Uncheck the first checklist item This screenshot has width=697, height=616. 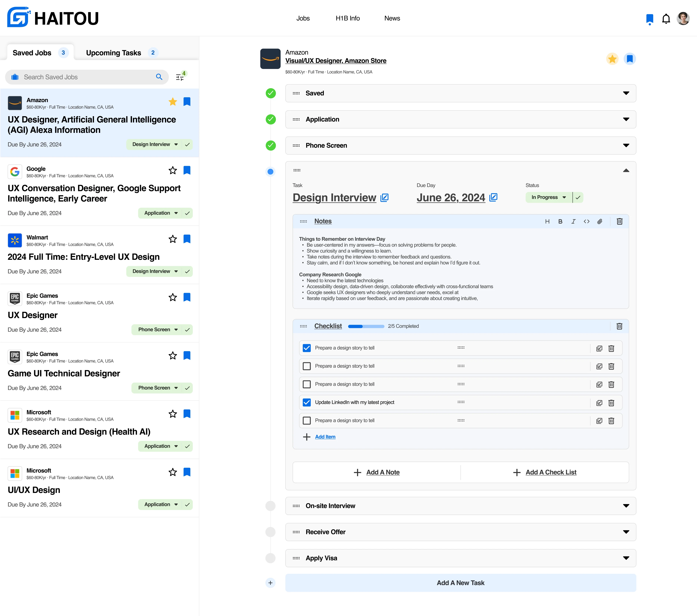point(307,348)
